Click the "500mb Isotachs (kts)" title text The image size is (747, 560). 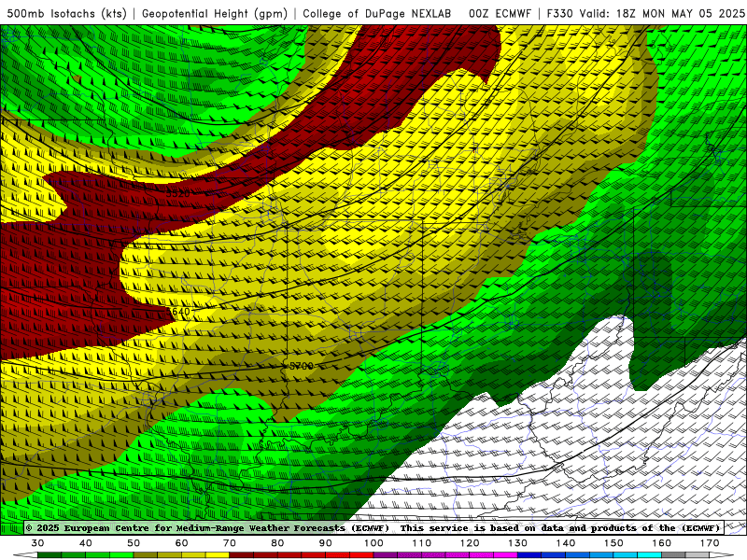67,13
